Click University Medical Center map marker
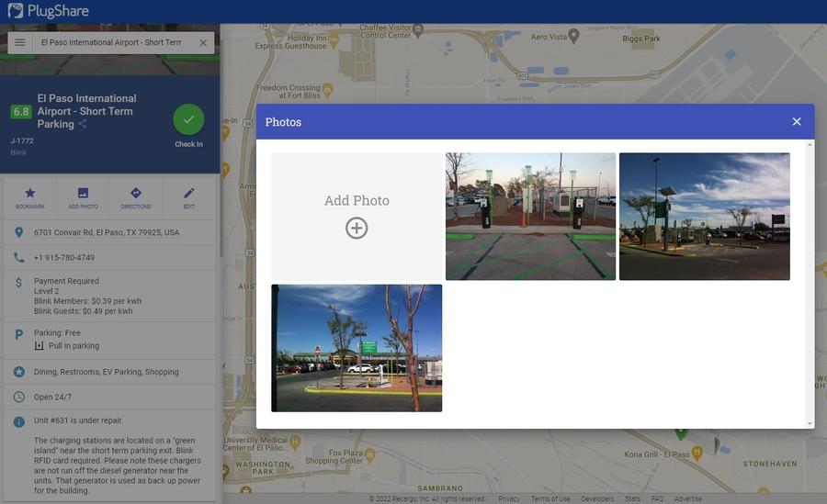 tap(295, 442)
